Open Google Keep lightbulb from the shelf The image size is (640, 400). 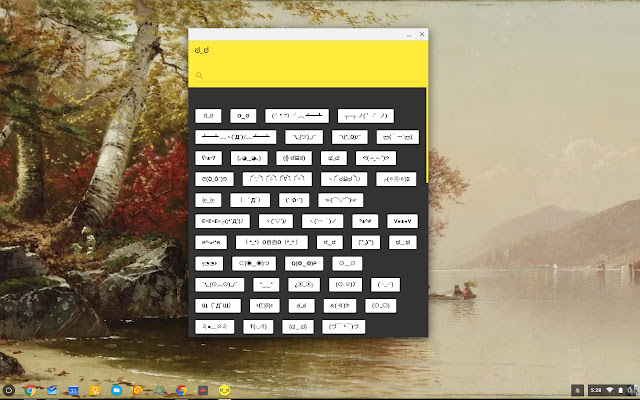(x=95, y=390)
